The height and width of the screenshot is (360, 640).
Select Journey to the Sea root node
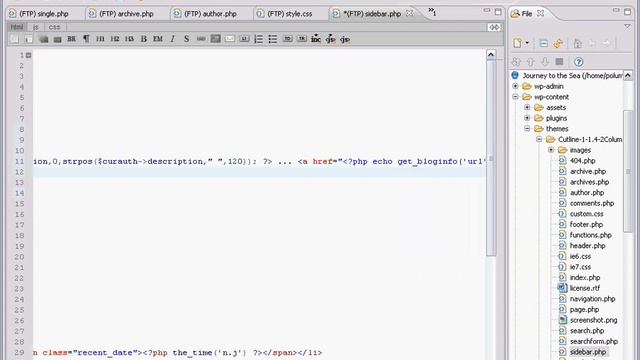(572, 76)
